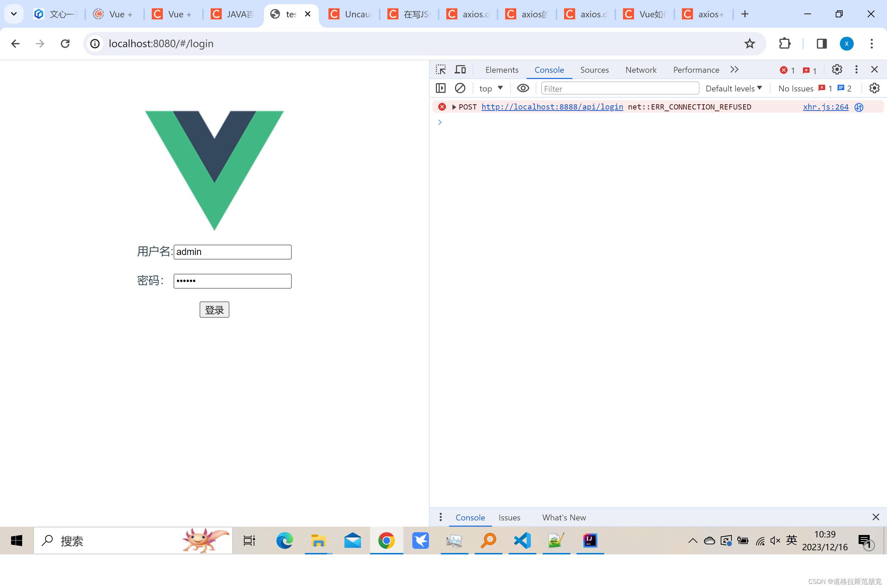Switch to the Uncau browser tab
This screenshot has width=887, height=588.
click(x=350, y=14)
